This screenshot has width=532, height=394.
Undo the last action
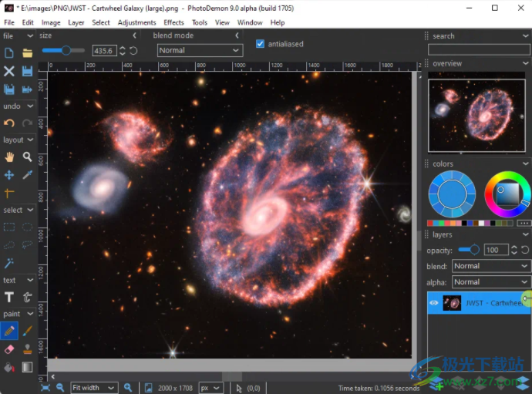click(9, 123)
